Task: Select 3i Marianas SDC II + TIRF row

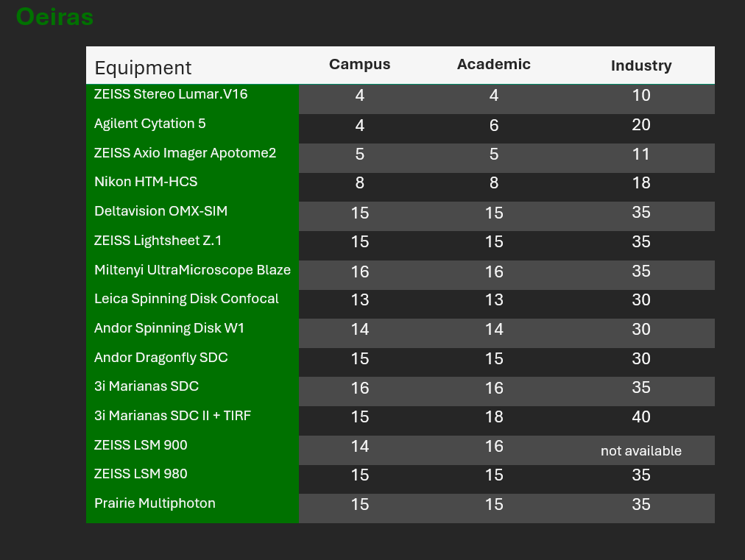Action: (172, 416)
